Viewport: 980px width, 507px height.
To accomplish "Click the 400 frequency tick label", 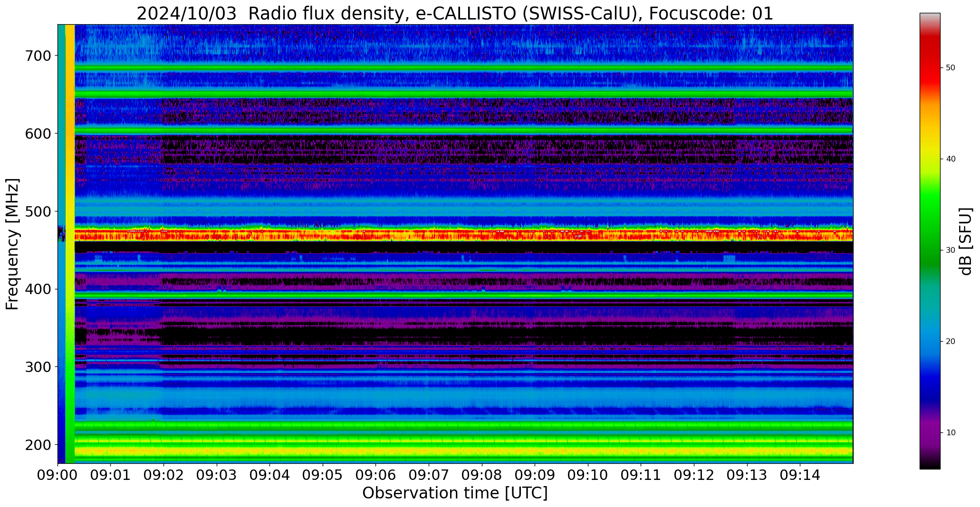I will 38,289.
